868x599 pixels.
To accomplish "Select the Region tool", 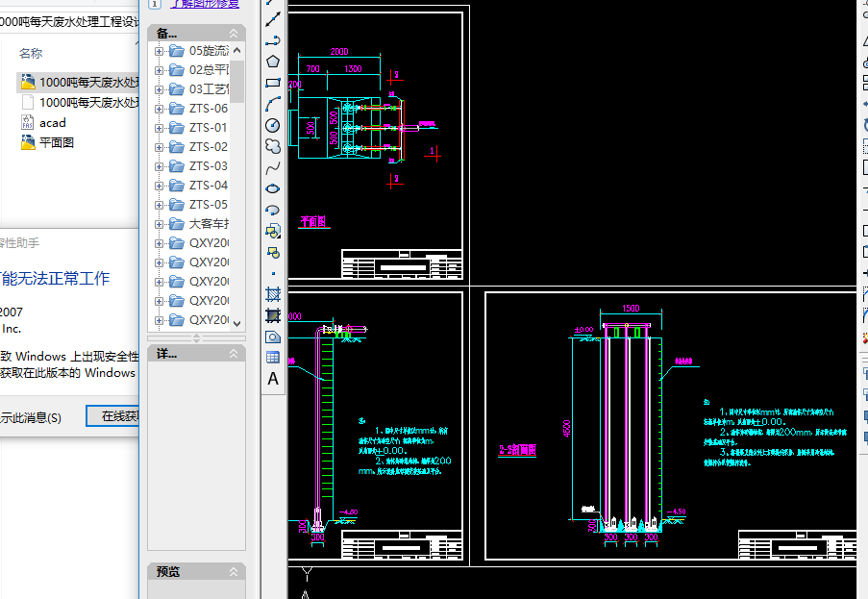I will click(x=273, y=337).
